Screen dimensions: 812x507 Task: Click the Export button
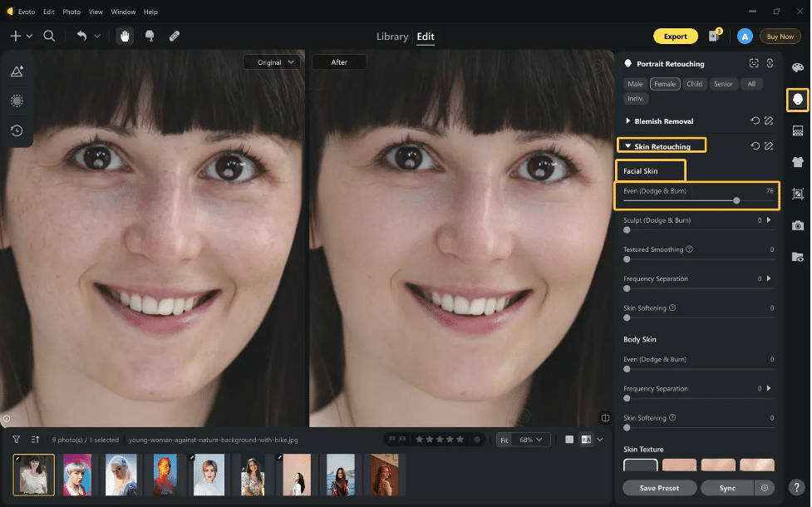point(675,37)
